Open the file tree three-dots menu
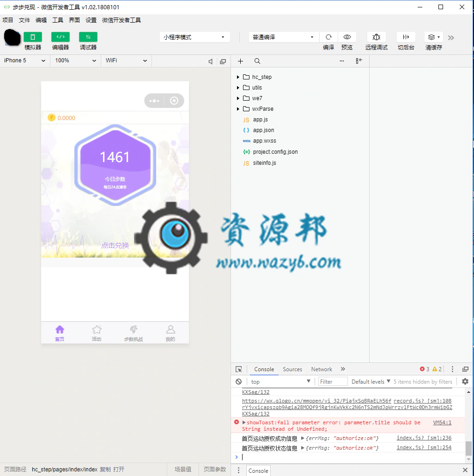474x476 pixels. pyautogui.click(x=342, y=61)
